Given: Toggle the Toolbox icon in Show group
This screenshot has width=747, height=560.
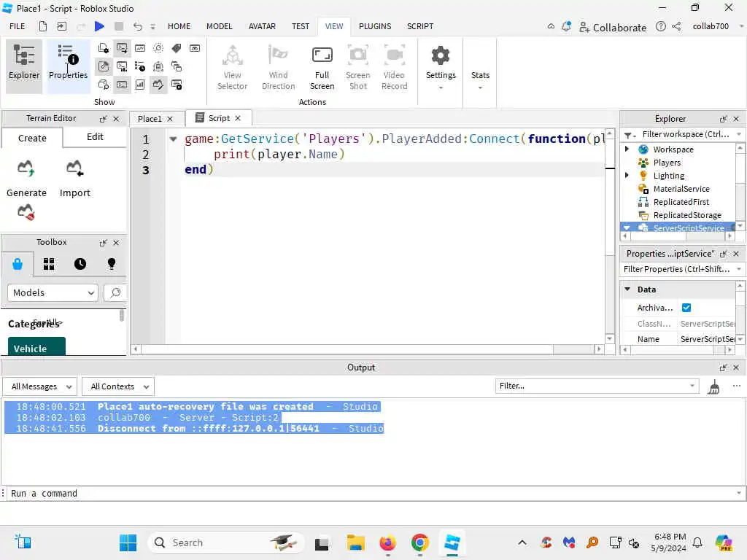Looking at the screenshot, I should (104, 66).
